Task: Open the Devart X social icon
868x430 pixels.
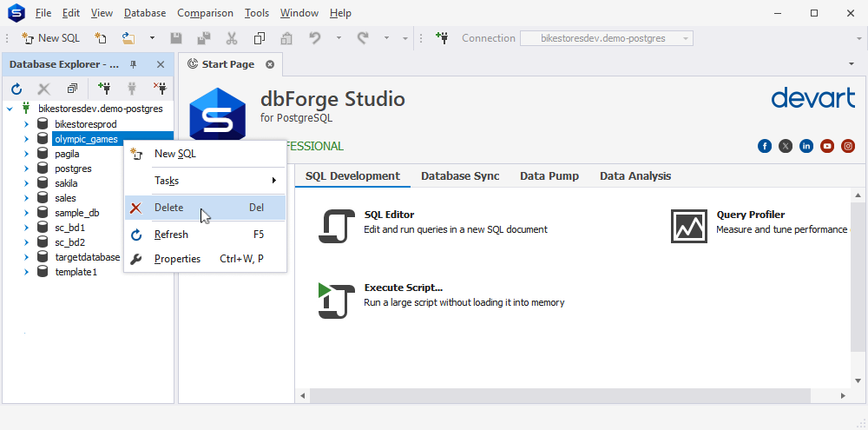Action: coord(786,146)
